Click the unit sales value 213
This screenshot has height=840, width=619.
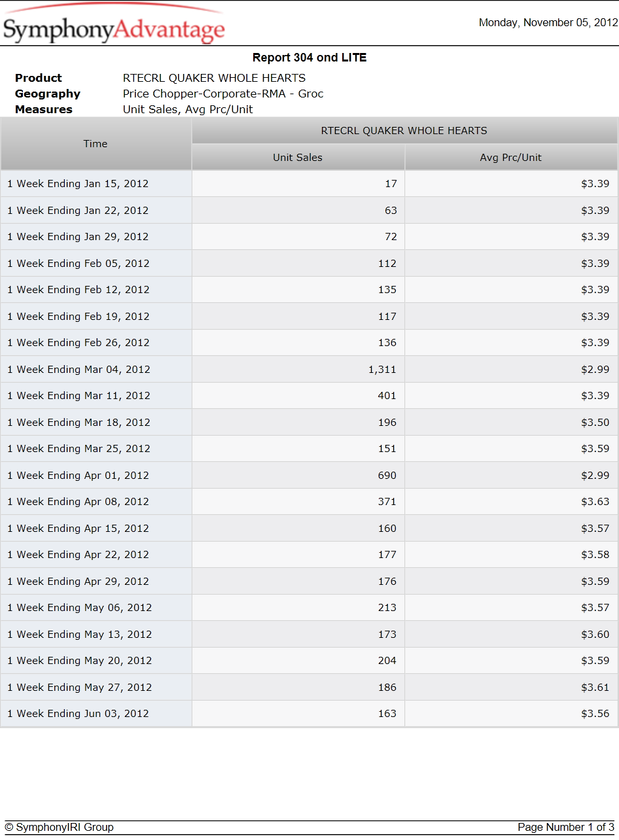(387, 608)
